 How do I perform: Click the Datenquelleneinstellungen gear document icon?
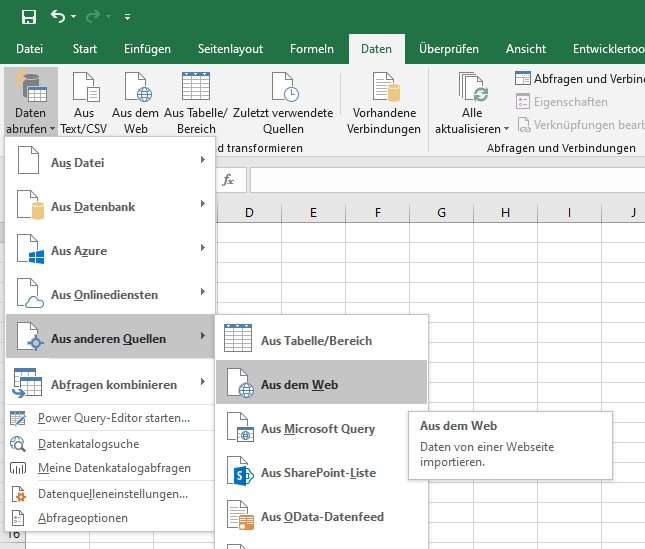point(19,494)
